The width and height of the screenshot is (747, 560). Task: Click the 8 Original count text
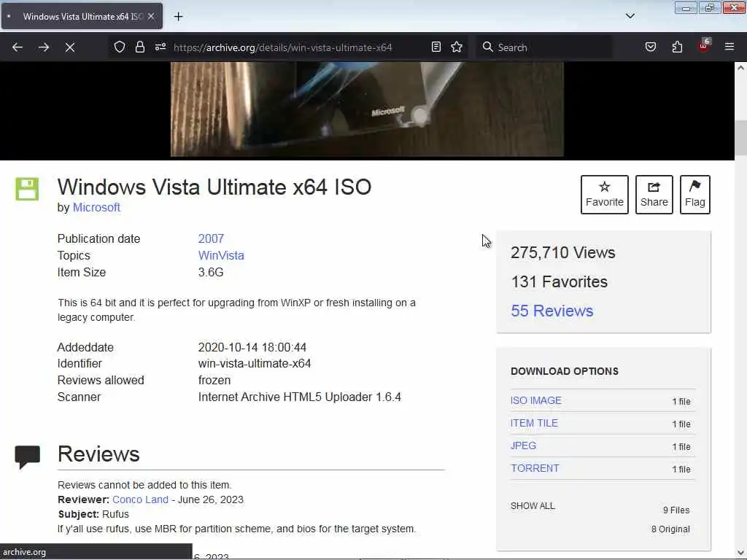(670, 529)
